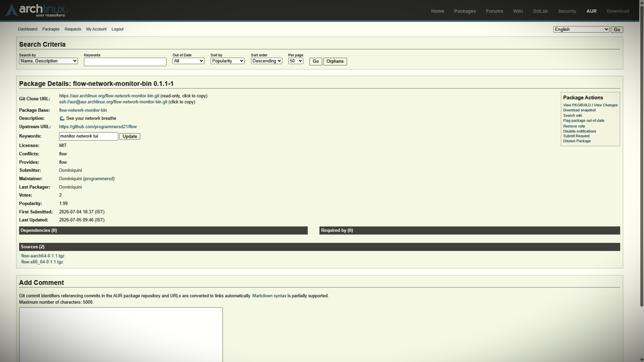Open the flow-aarch64-0.1.1.tgz source link
The width and height of the screenshot is (644, 362).
(43, 256)
